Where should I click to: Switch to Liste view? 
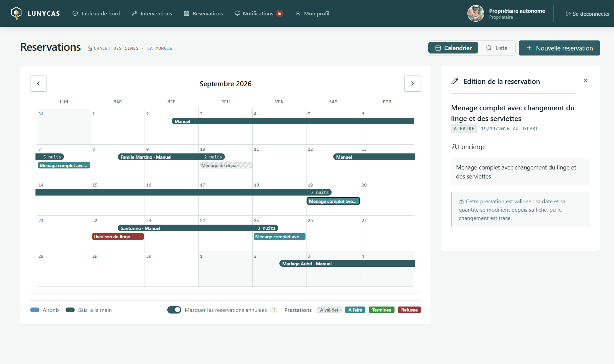(x=497, y=48)
